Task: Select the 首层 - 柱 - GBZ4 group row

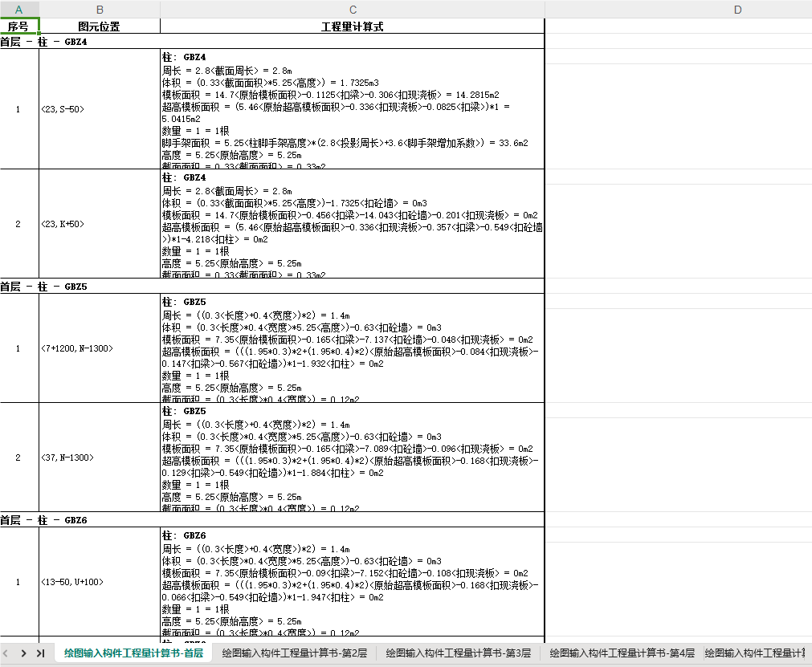Action: [x=272, y=42]
